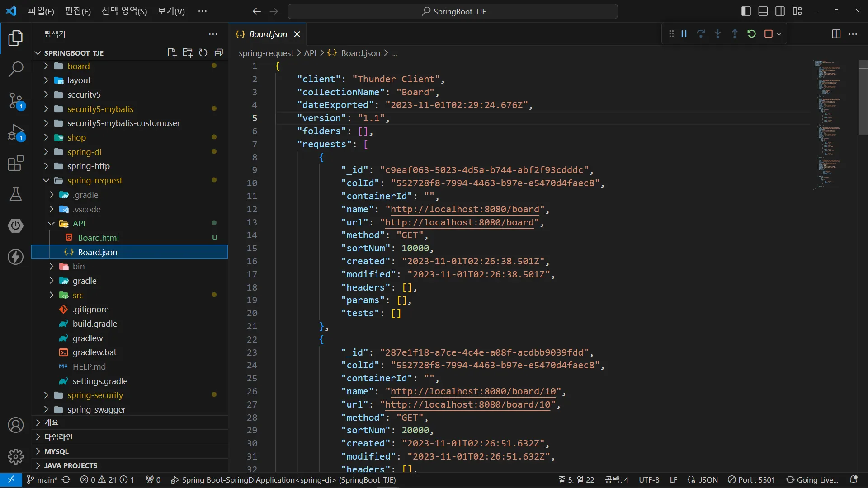The height and width of the screenshot is (488, 868).
Task: Click the SpringBoot_TJE command search box
Action: 453,11
